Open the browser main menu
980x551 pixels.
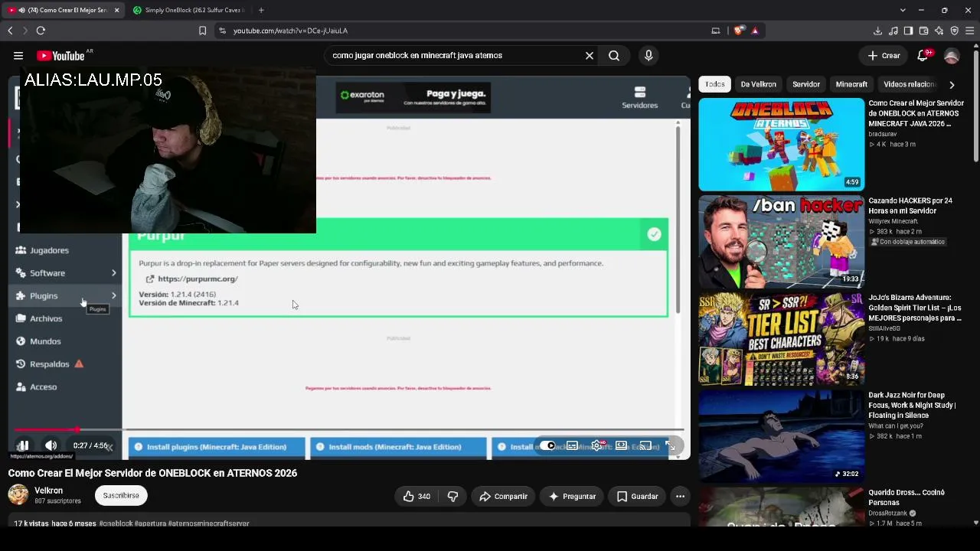(969, 31)
